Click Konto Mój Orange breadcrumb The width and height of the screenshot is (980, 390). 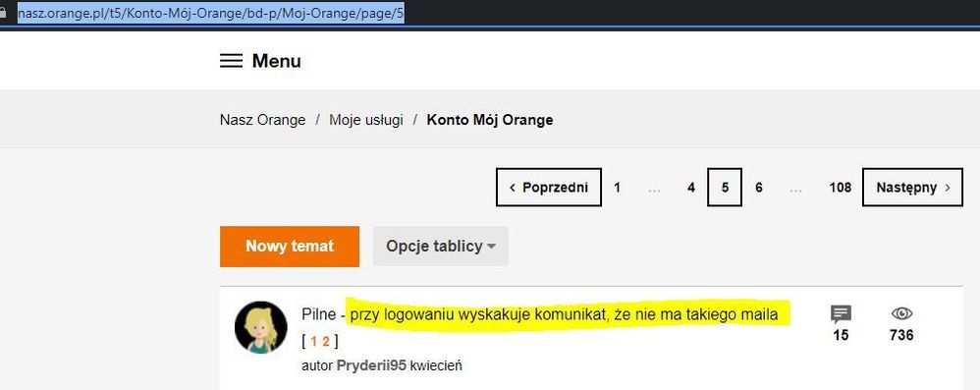(x=490, y=120)
